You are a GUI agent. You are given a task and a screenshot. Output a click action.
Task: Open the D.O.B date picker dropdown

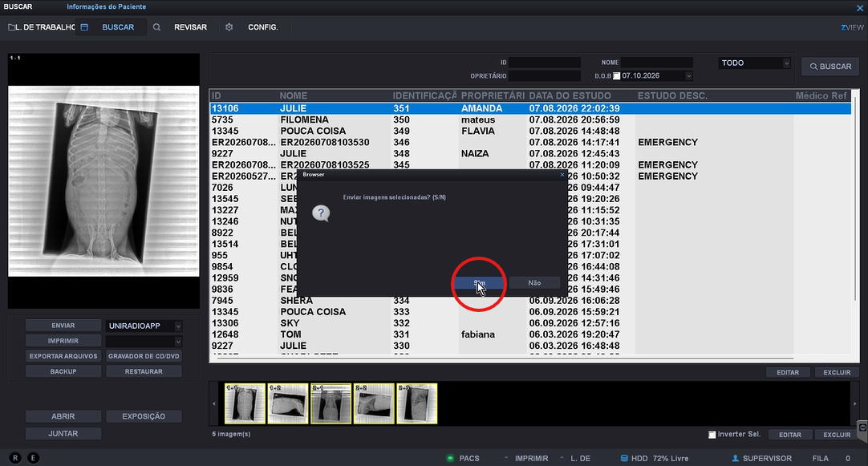pos(688,76)
